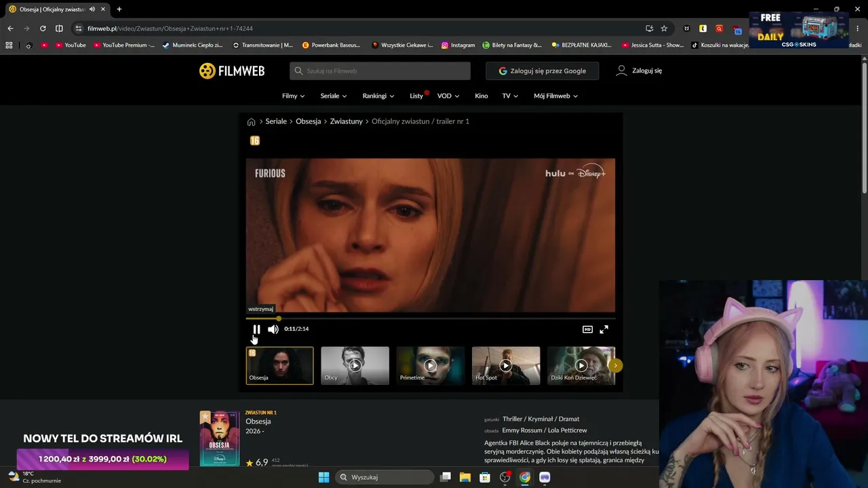Seek the trailer progress bar
868x488 pixels.
pyautogui.click(x=431, y=319)
